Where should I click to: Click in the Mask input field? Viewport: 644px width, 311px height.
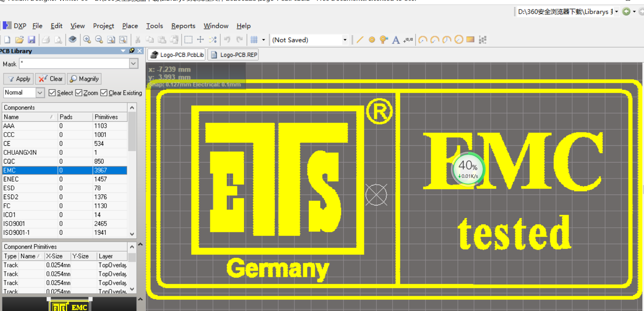[x=74, y=64]
